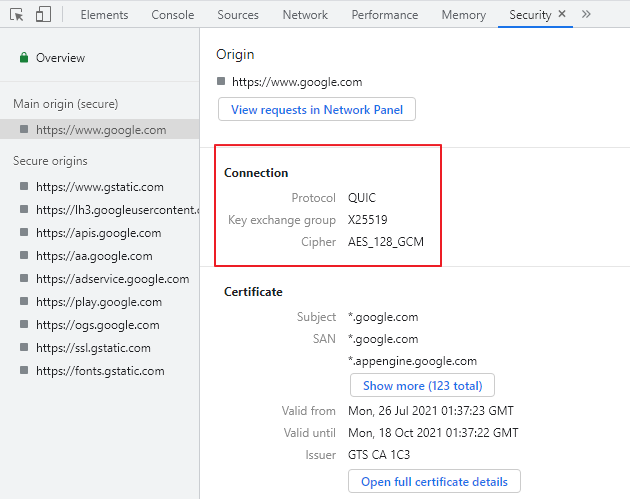
Task: Open the Network tab
Action: point(305,15)
